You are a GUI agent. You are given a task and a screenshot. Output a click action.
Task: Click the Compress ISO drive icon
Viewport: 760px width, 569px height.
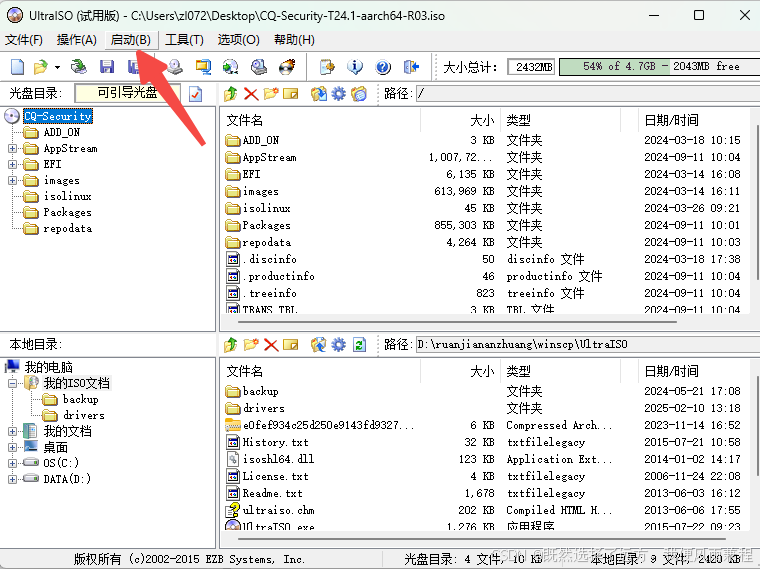click(x=259, y=67)
